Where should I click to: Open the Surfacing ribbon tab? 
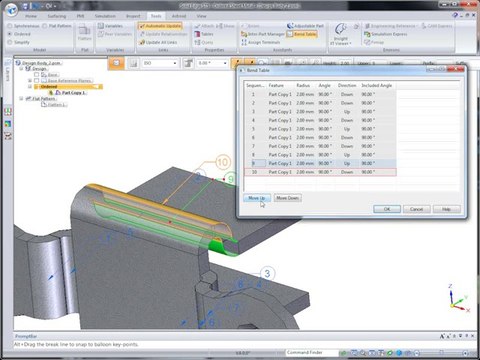57,16
